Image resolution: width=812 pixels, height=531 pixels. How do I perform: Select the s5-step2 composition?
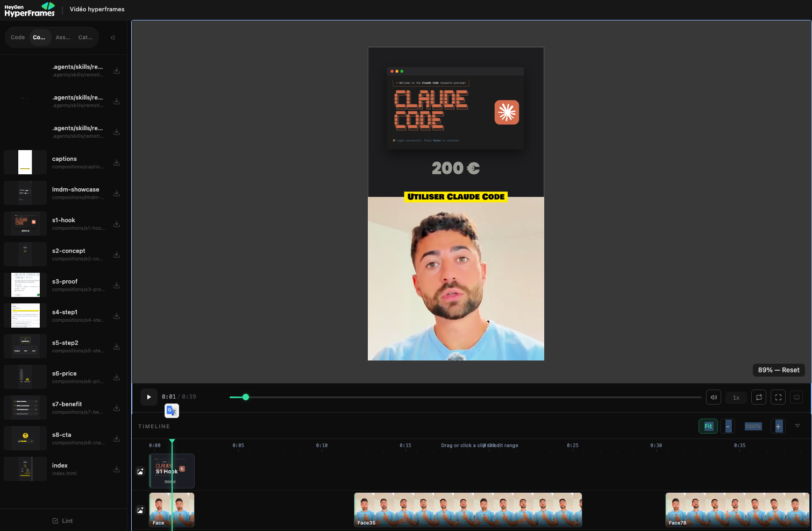[63, 346]
